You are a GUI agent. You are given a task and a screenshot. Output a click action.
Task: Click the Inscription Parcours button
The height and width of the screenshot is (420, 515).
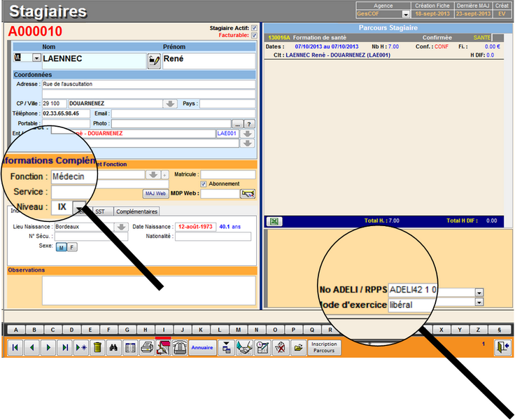click(324, 347)
